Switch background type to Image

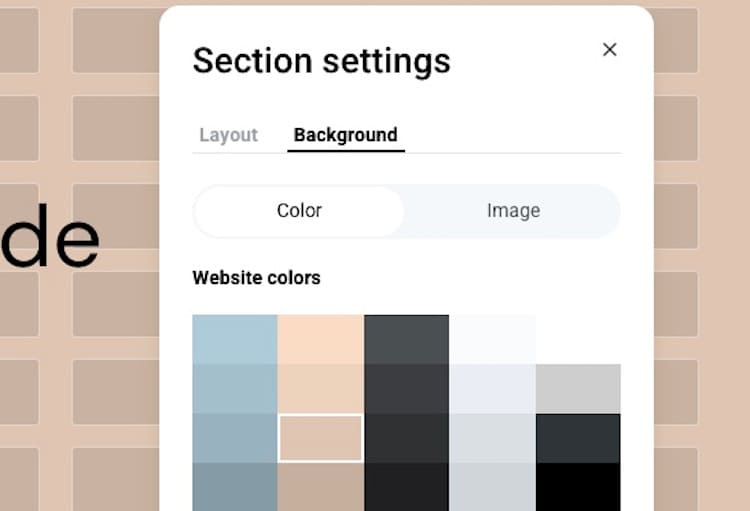(x=513, y=211)
